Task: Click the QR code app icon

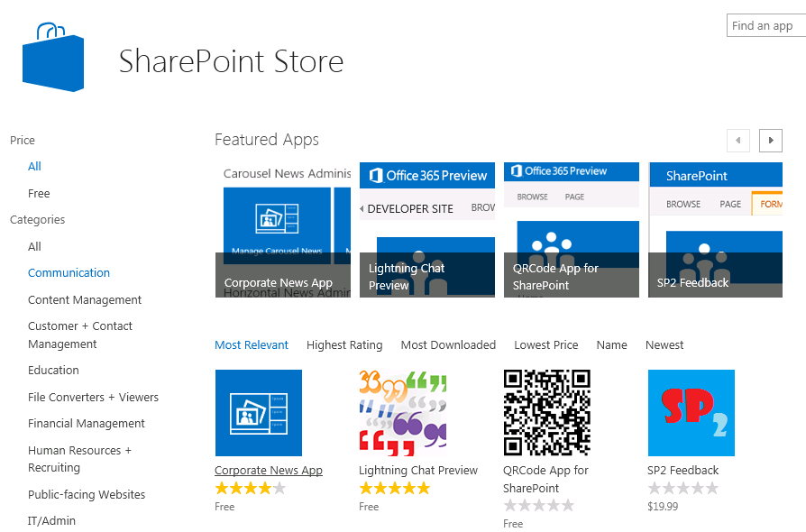Action: 546,413
